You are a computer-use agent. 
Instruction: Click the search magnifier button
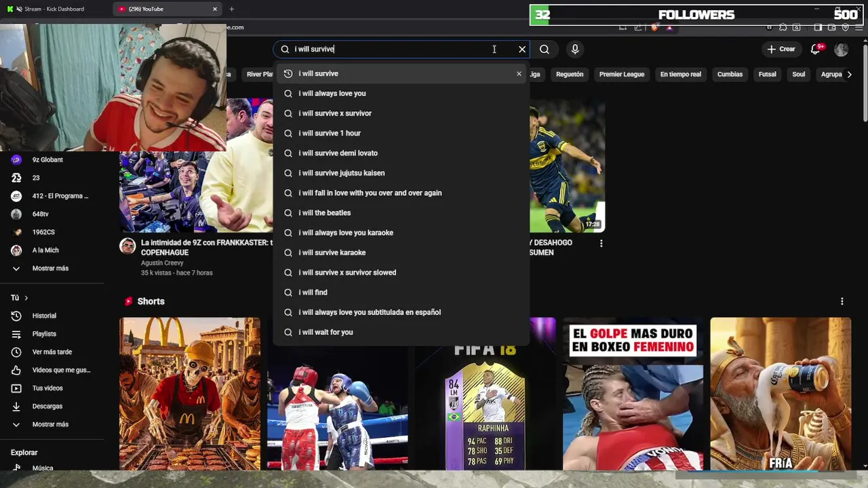tap(544, 49)
